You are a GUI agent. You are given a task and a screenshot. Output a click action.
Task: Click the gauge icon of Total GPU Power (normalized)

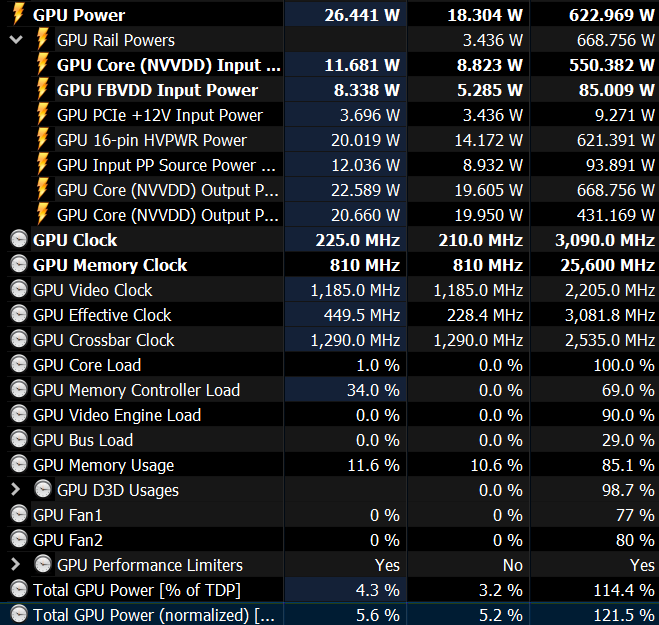point(18,614)
